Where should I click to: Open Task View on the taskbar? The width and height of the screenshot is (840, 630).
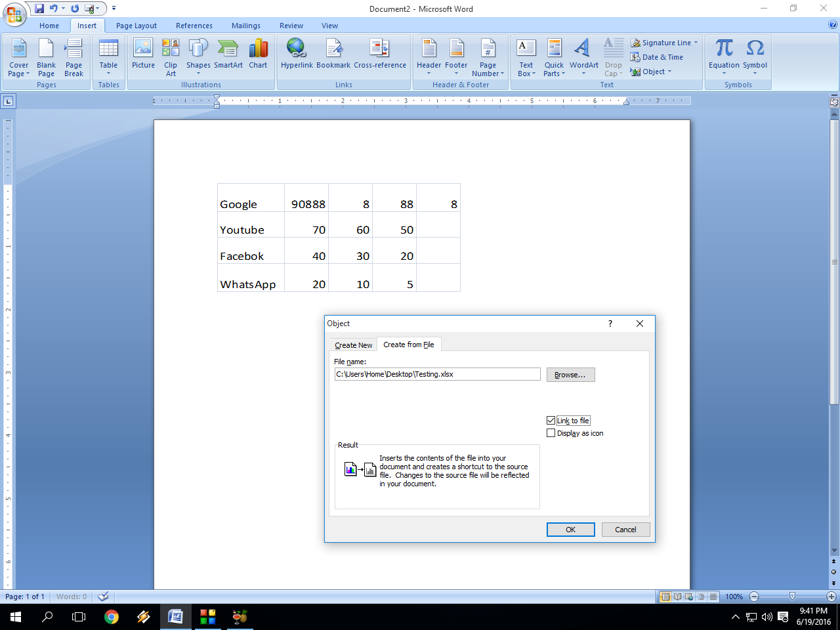click(79, 617)
